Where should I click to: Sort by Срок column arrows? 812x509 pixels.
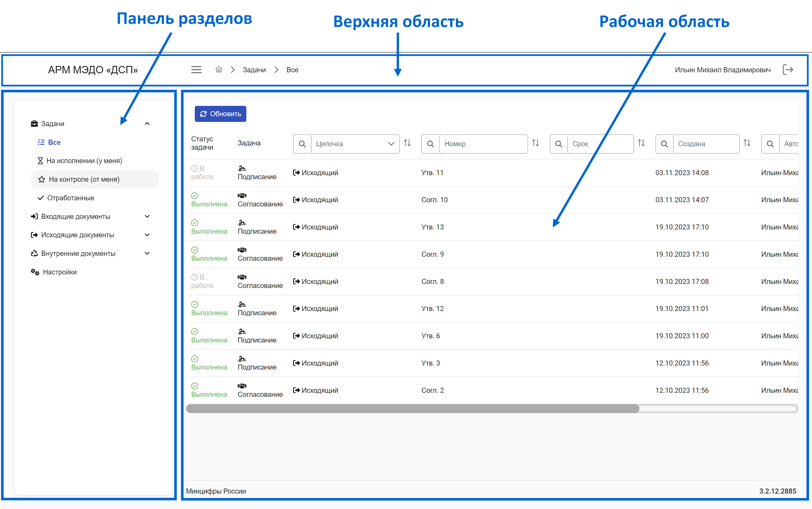tap(641, 143)
